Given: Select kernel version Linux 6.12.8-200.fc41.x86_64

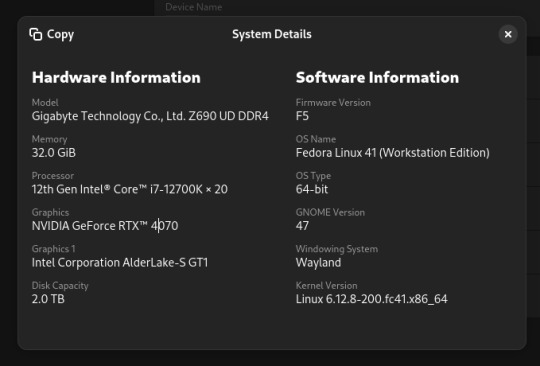Looking at the screenshot, I should [x=372, y=299].
